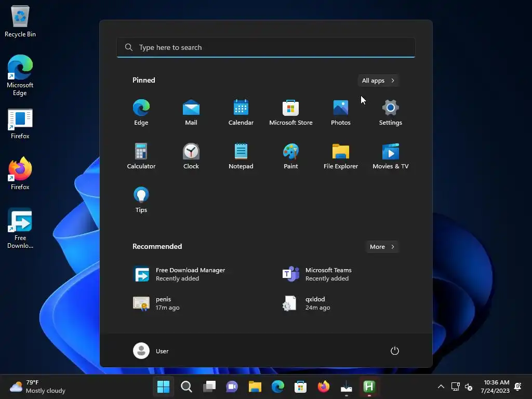Viewport: 532px width, 399px height.
Task: Click the Power button
Action: tap(395, 351)
